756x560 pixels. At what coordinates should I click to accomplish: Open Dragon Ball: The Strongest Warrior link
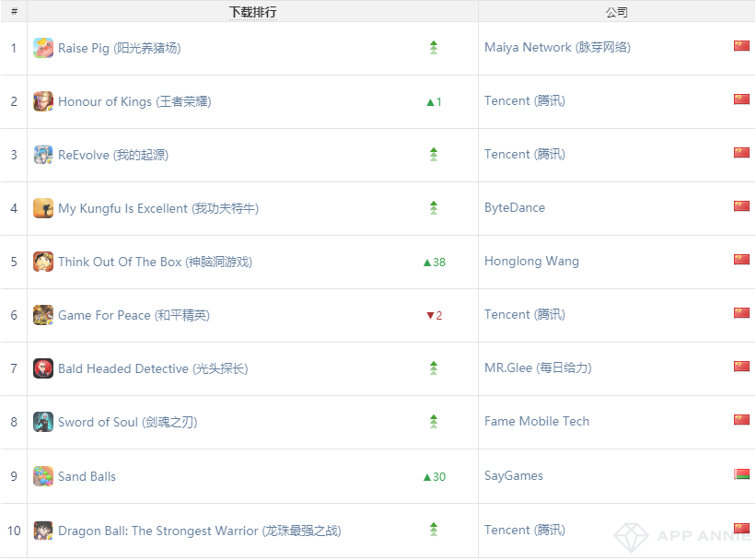coord(200,531)
